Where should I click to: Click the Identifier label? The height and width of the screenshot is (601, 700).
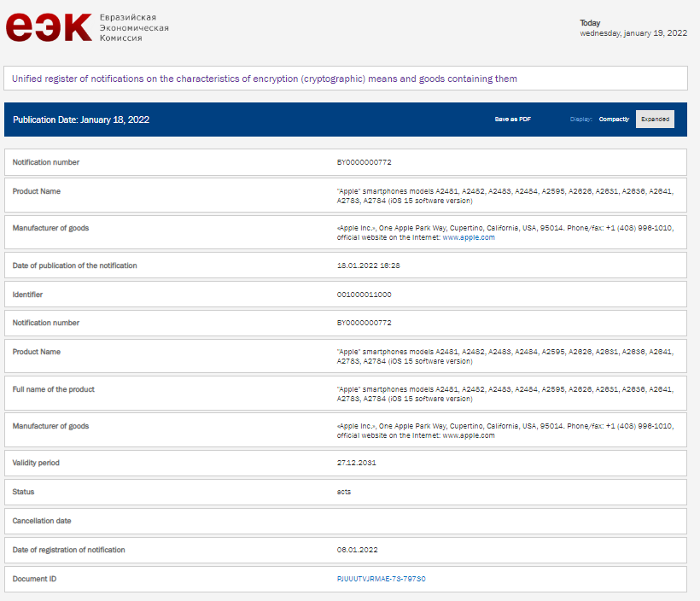pyautogui.click(x=27, y=295)
